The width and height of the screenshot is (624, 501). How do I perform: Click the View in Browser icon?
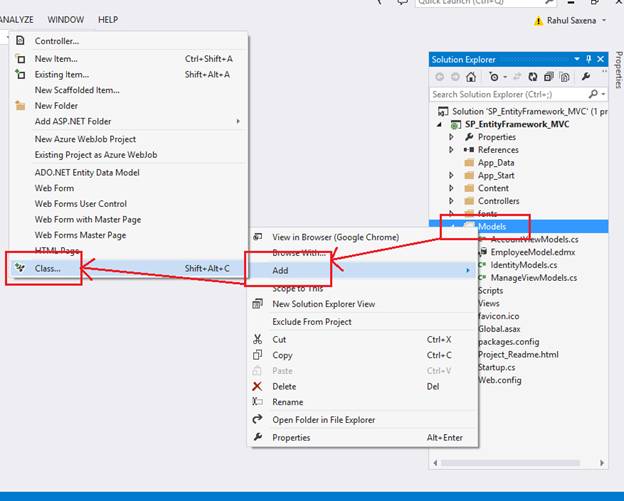257,237
